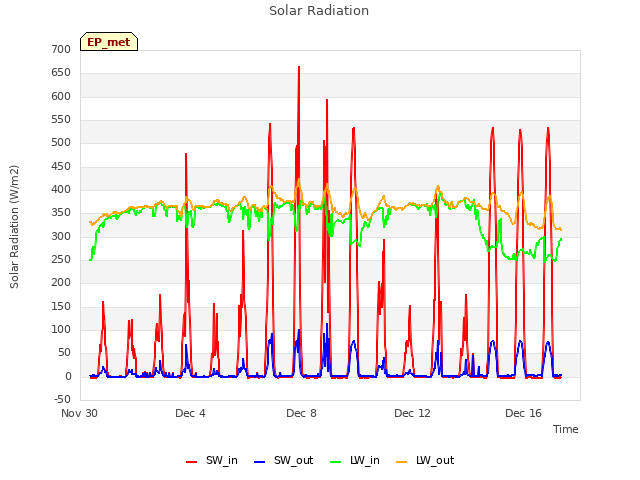Click the Dec 16 x-axis label

(x=523, y=413)
